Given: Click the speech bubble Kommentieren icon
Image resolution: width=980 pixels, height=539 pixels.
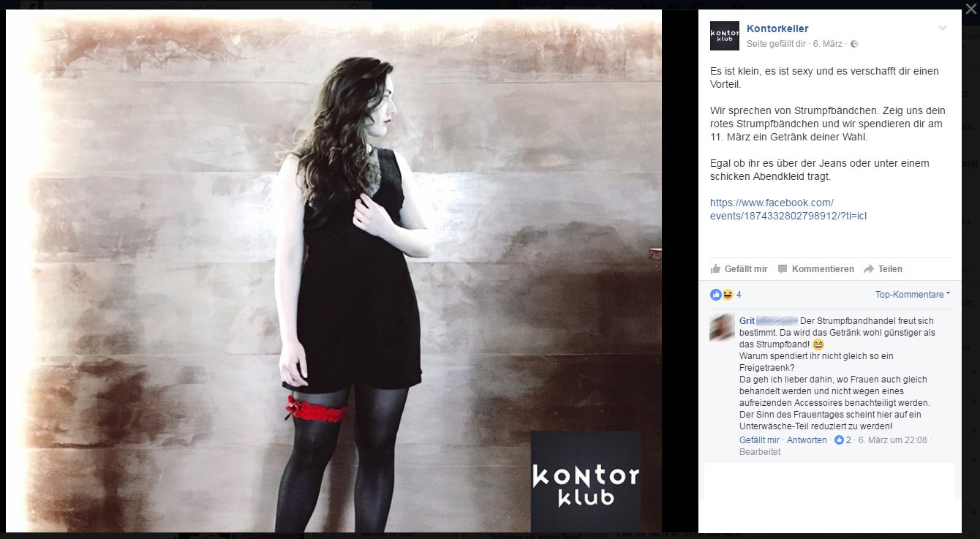Looking at the screenshot, I should (783, 269).
